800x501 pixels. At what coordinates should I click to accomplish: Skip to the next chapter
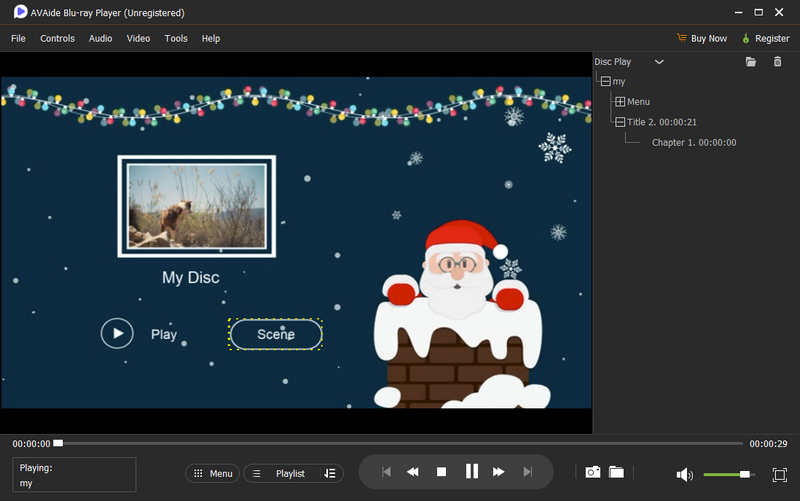point(527,472)
